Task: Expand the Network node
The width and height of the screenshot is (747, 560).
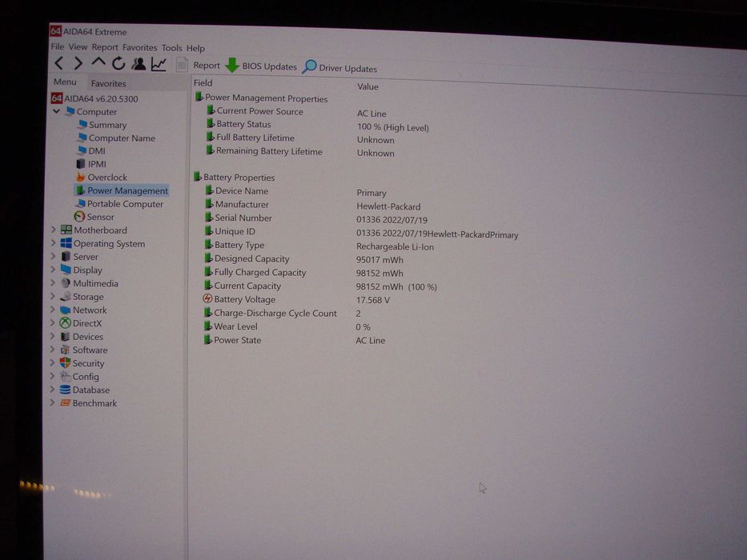Action: pos(54,310)
